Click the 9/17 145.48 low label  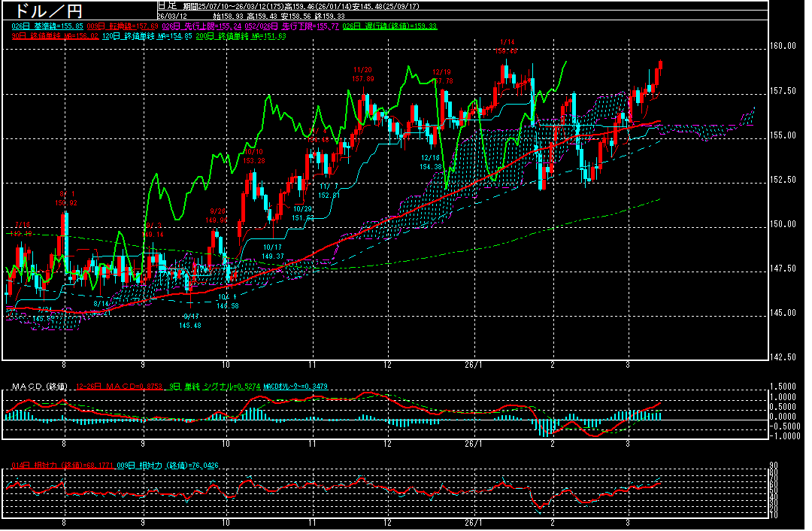point(190,321)
